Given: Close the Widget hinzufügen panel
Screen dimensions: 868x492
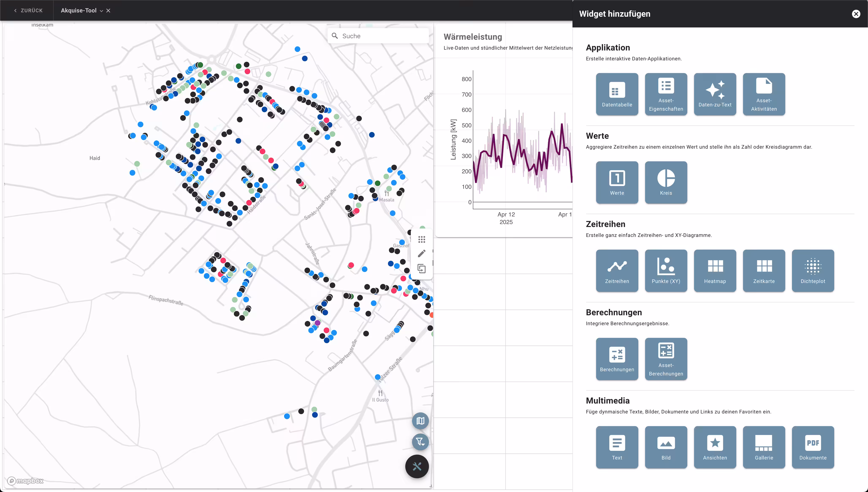Looking at the screenshot, I should 856,14.
